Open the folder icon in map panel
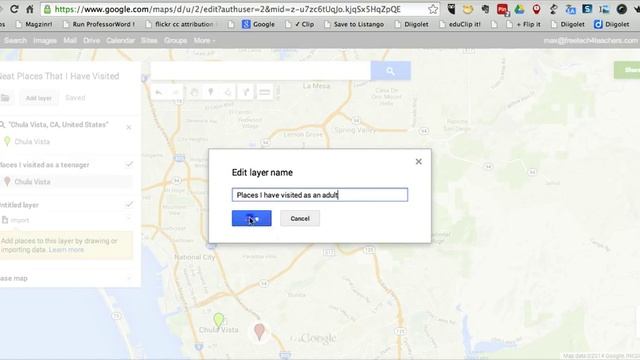 pyautogui.click(x=5, y=98)
